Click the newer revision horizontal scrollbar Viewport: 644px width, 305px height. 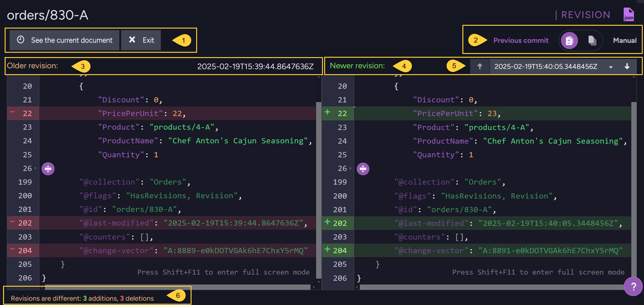(493, 287)
